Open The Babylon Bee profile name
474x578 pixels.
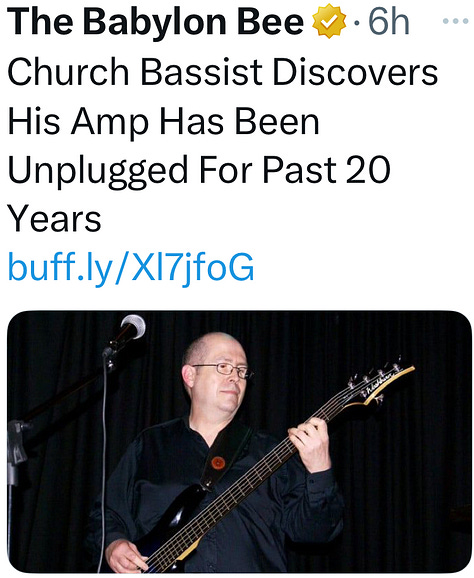click(x=155, y=22)
